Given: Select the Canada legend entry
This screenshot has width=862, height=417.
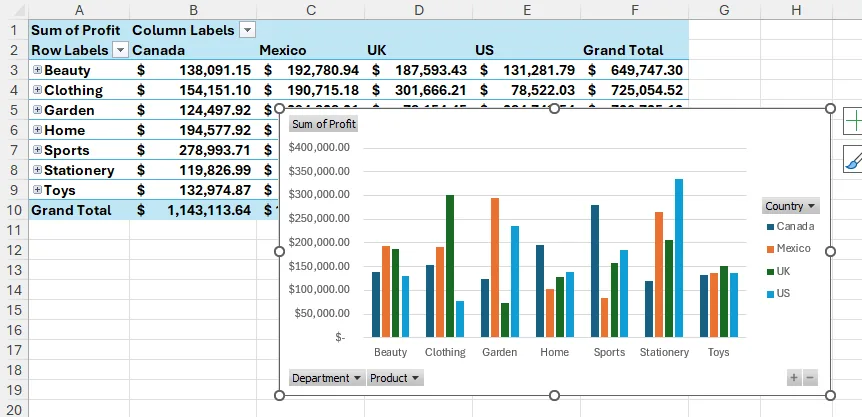Looking at the screenshot, I should tap(790, 226).
